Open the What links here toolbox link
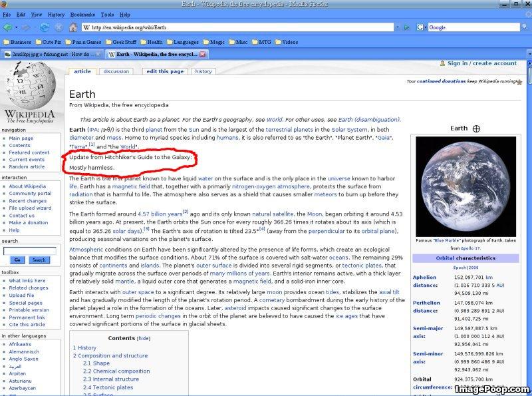The height and width of the screenshot is (396, 532). coord(27,281)
